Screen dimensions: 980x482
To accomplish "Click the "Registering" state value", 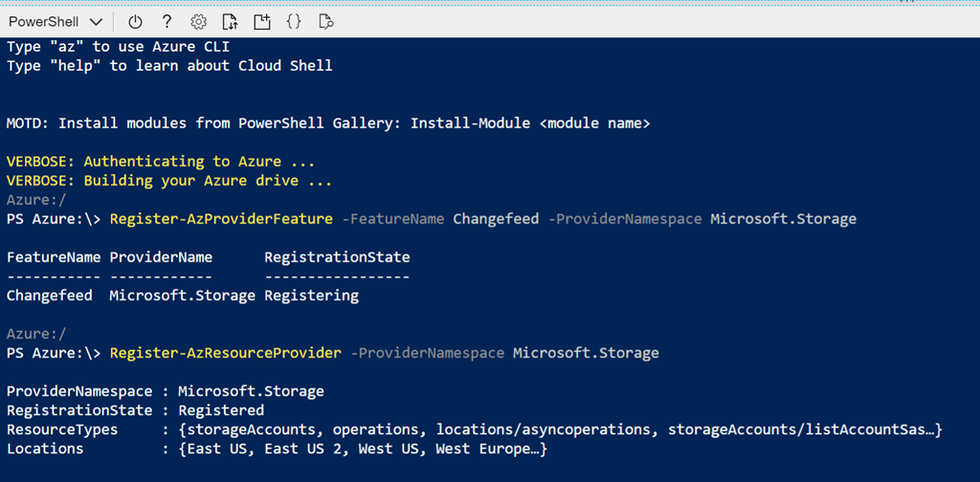I will tap(311, 296).
